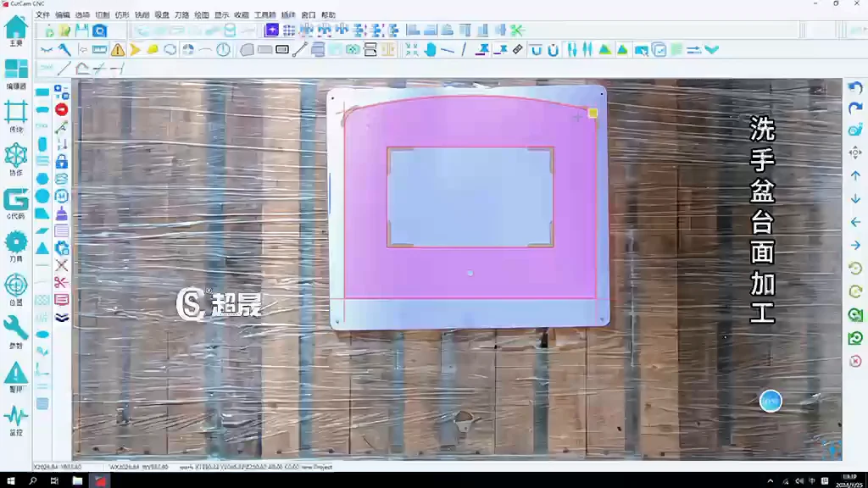
Task: Click the X delete tool in tool column
Action: (x=61, y=265)
